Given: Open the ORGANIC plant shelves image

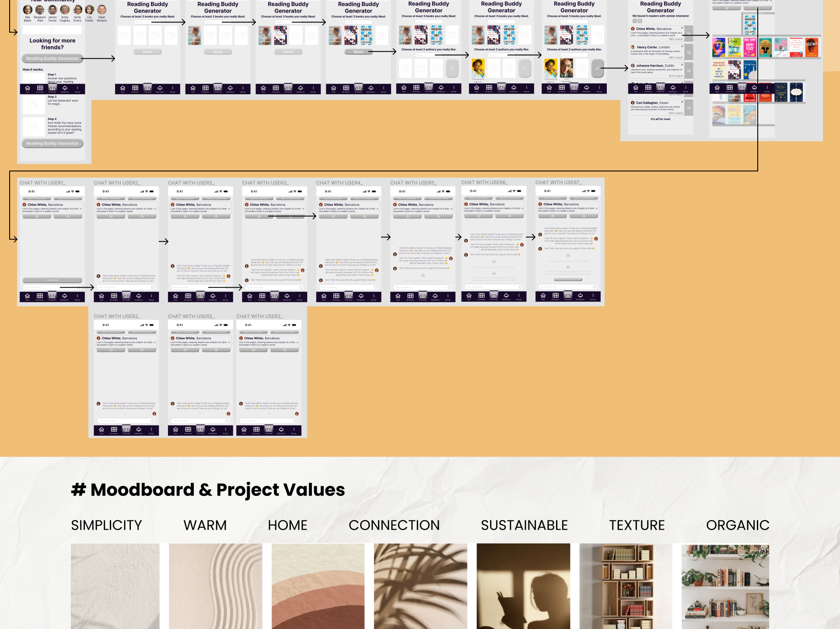Looking at the screenshot, I should pos(725,586).
